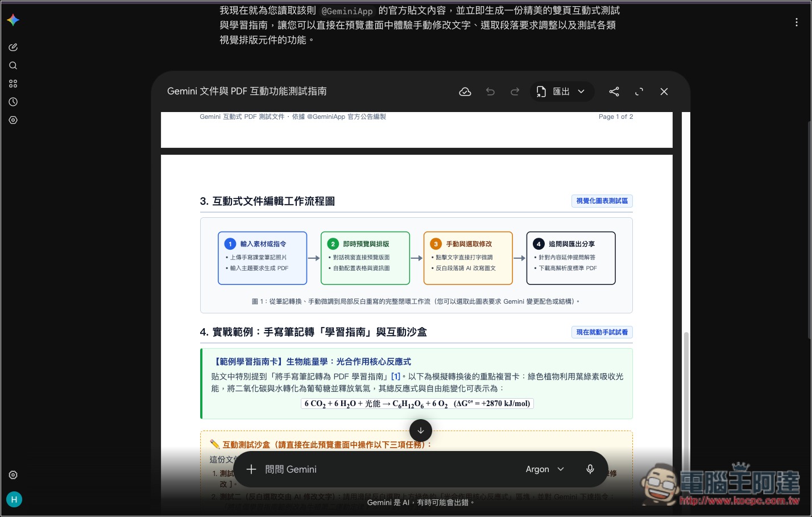812x517 pixels.
Task: Expand the document preview to fullscreen
Action: point(639,92)
